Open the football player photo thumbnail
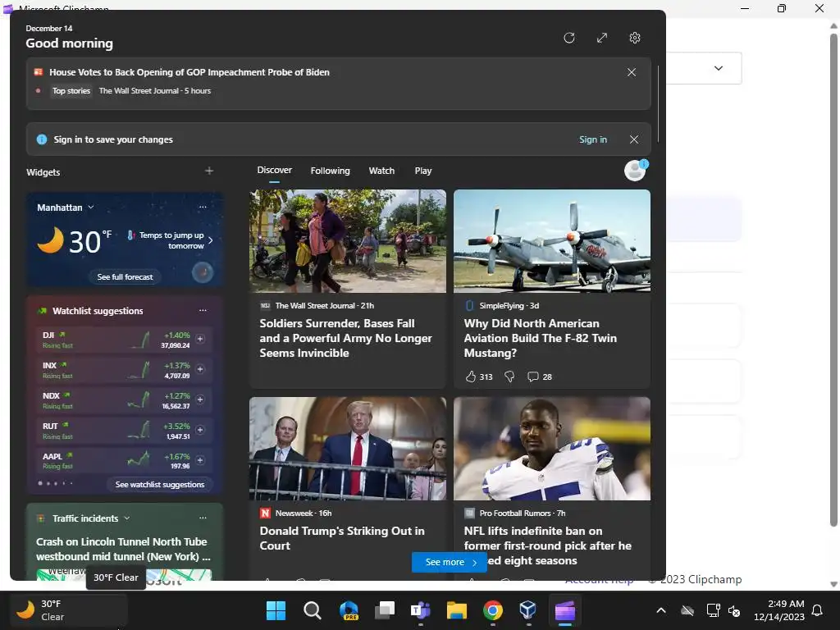The image size is (840, 630). pos(552,449)
